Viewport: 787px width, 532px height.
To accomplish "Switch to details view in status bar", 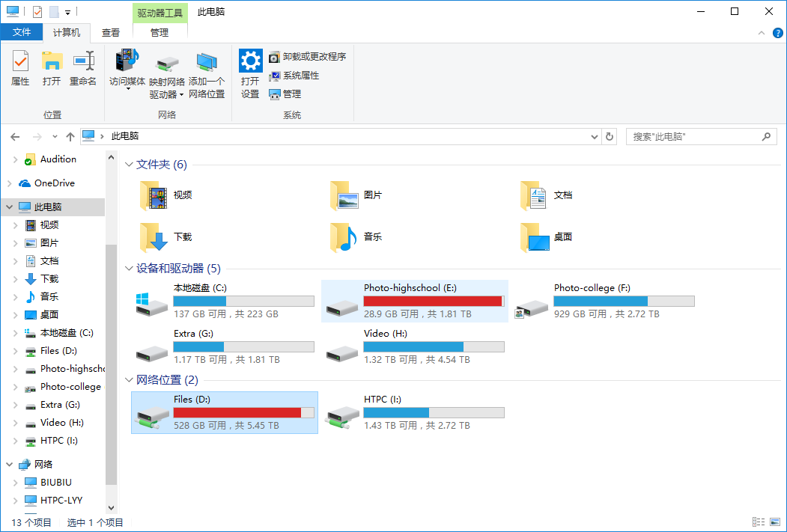I will 759,522.
